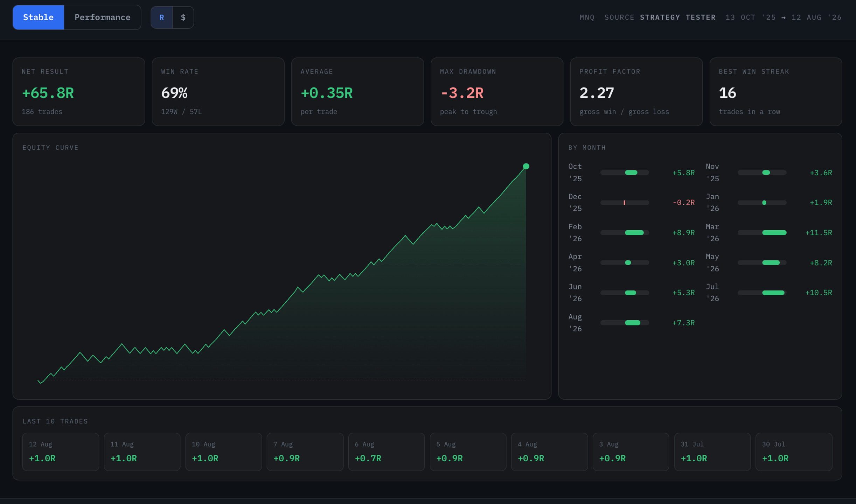Image resolution: width=856 pixels, height=504 pixels.
Task: Click the STRATEGY TESTER source label
Action: [678, 17]
